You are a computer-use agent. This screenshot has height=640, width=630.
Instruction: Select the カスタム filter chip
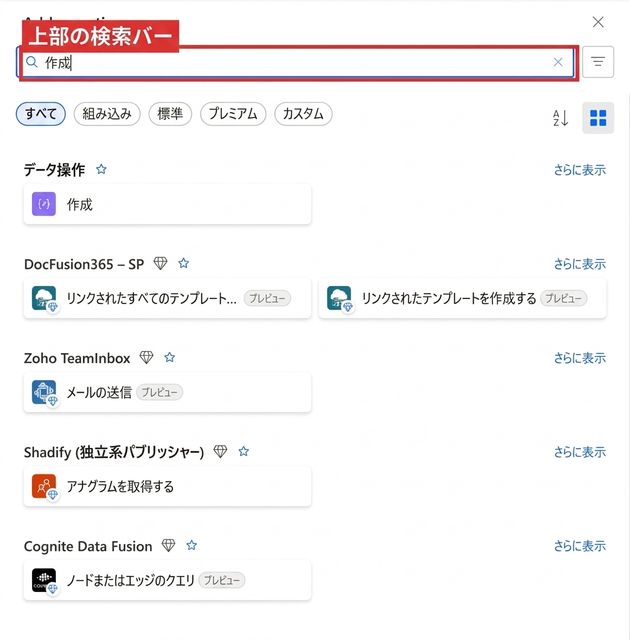click(303, 114)
